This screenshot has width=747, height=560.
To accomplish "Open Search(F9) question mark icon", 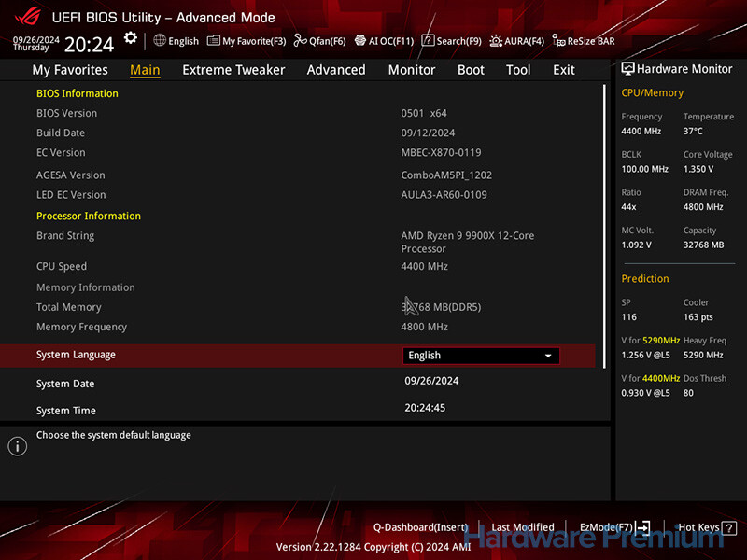I will tap(428, 40).
